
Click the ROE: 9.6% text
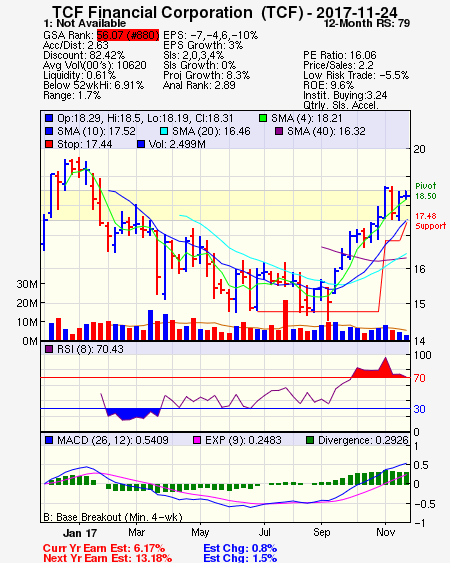(x=328, y=85)
